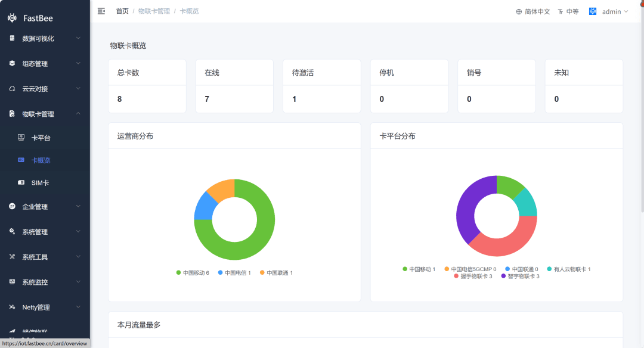The width and height of the screenshot is (644, 348).
Task: Click the 卡概览 submenu icon
Action: pyautogui.click(x=21, y=160)
